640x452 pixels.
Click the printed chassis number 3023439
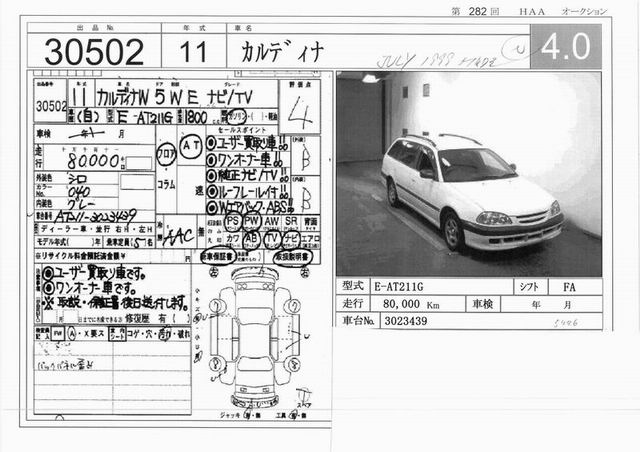(406, 321)
